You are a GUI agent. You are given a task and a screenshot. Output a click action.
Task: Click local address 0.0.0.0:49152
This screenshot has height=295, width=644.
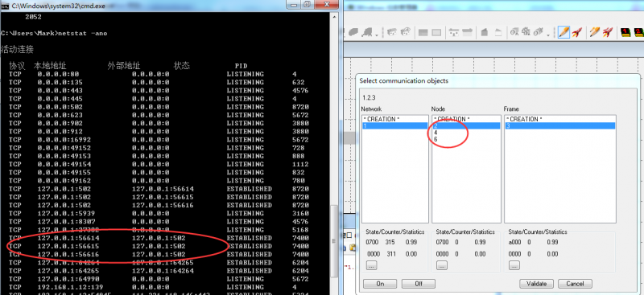point(64,148)
